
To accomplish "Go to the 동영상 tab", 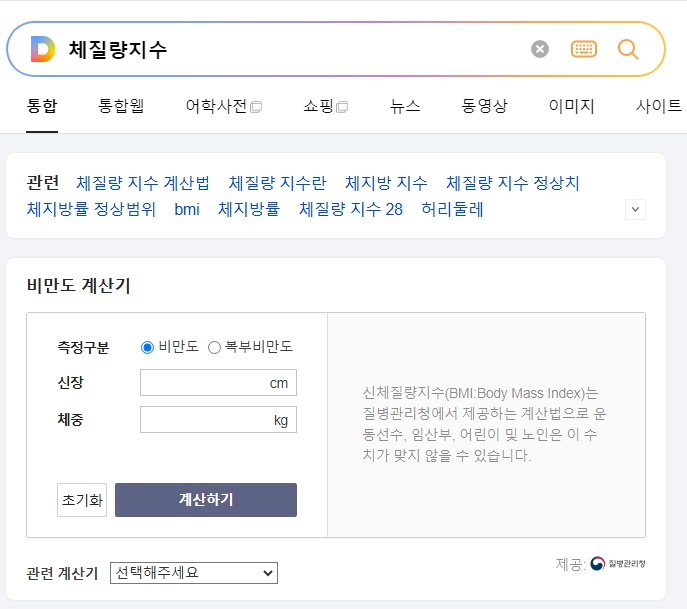I will click(484, 106).
